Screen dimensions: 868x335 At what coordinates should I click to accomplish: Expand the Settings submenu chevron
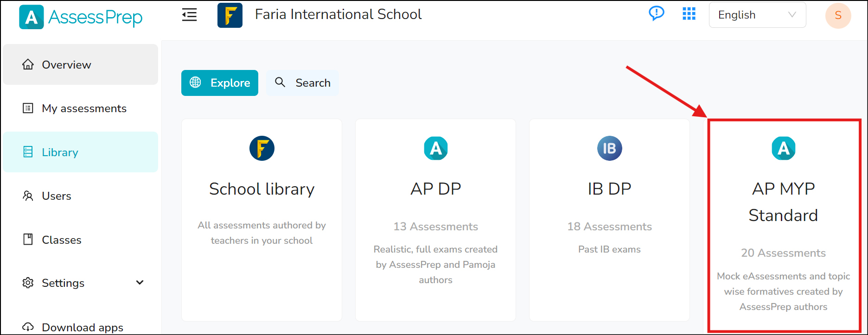(x=140, y=283)
